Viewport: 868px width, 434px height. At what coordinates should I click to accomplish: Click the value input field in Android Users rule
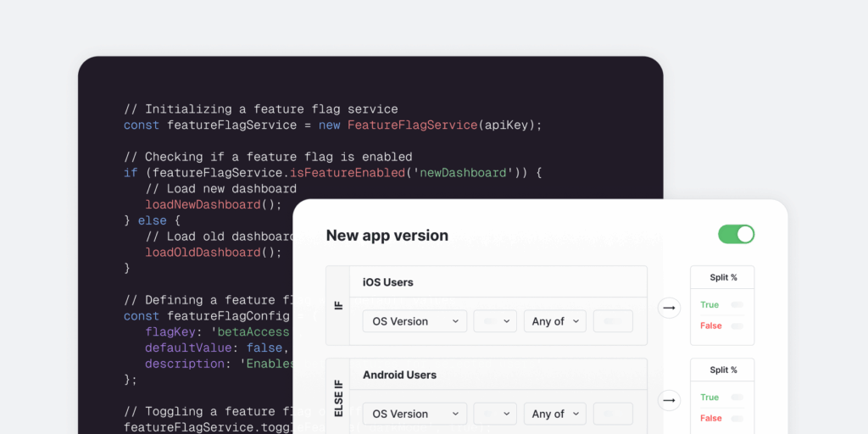[613, 414]
